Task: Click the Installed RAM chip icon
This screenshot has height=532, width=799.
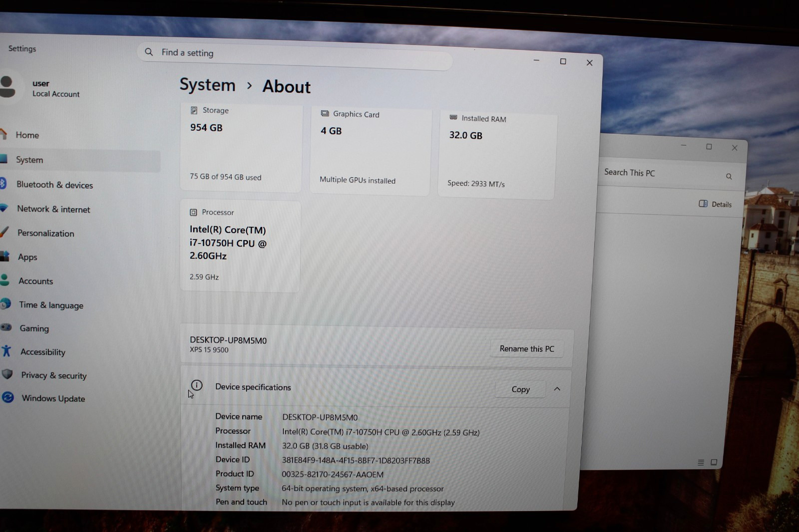Action: tap(453, 118)
